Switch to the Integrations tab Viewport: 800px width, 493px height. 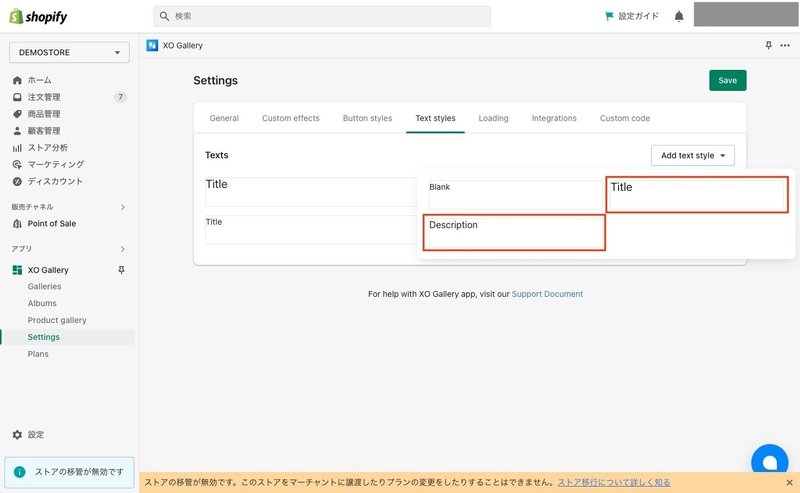click(554, 118)
